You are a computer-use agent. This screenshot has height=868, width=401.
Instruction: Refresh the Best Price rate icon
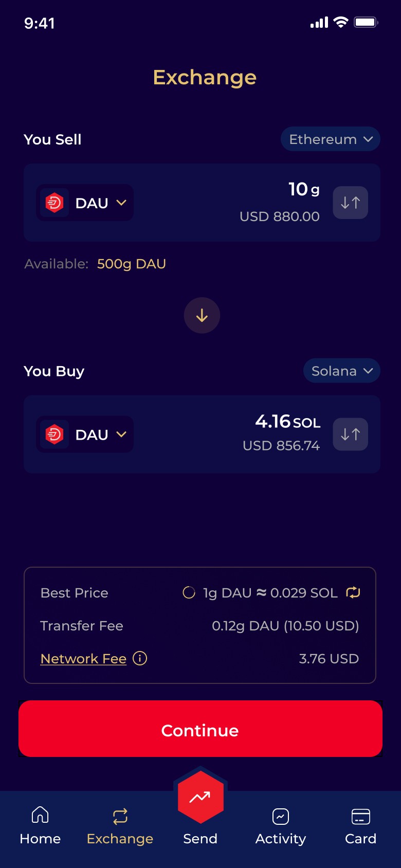point(353,592)
